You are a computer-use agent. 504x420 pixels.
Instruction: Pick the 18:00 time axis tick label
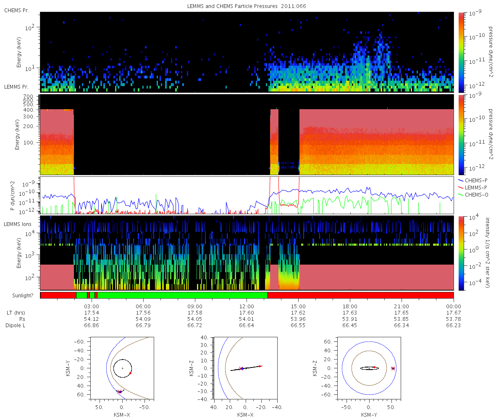click(x=350, y=306)
